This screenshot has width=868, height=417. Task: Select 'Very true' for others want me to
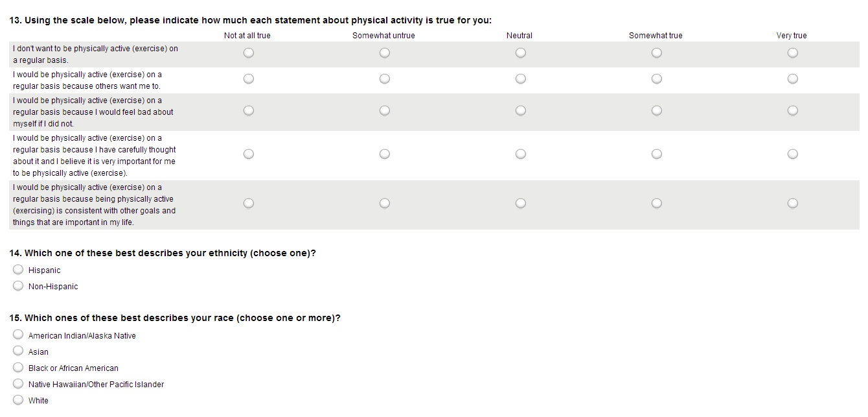(793, 79)
